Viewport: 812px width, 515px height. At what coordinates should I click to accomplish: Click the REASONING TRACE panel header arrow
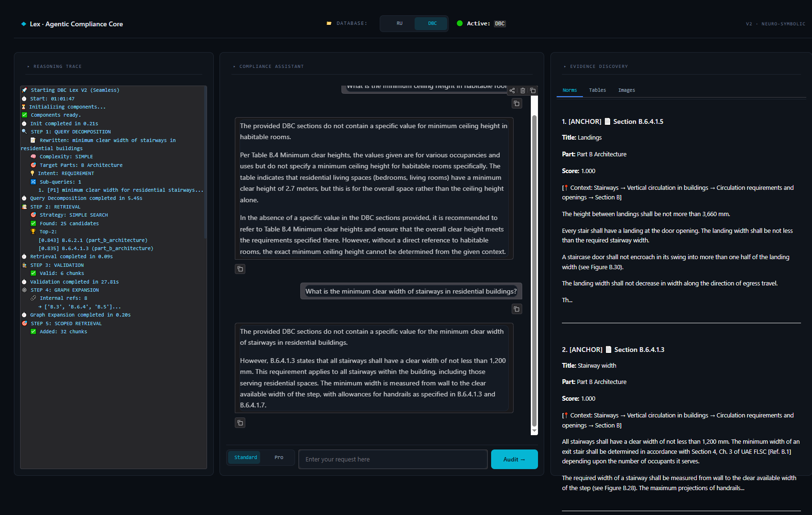coord(29,66)
